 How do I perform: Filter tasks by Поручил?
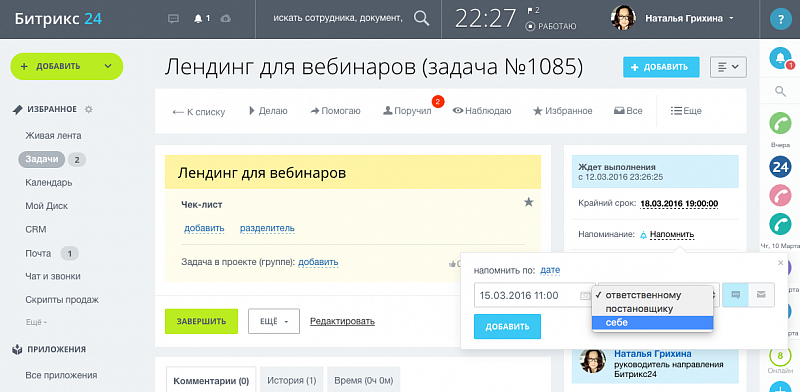(x=407, y=111)
